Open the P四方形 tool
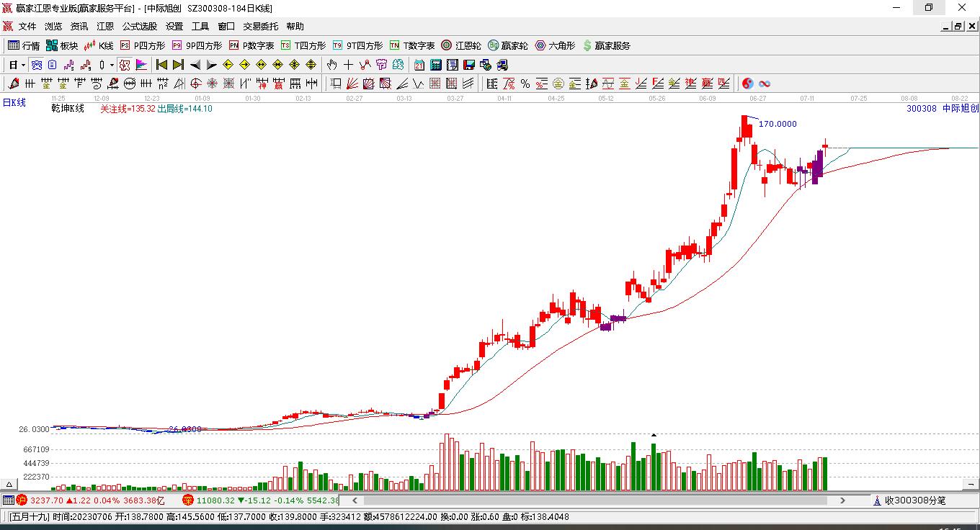The height and width of the screenshot is (530, 980). click(143, 45)
